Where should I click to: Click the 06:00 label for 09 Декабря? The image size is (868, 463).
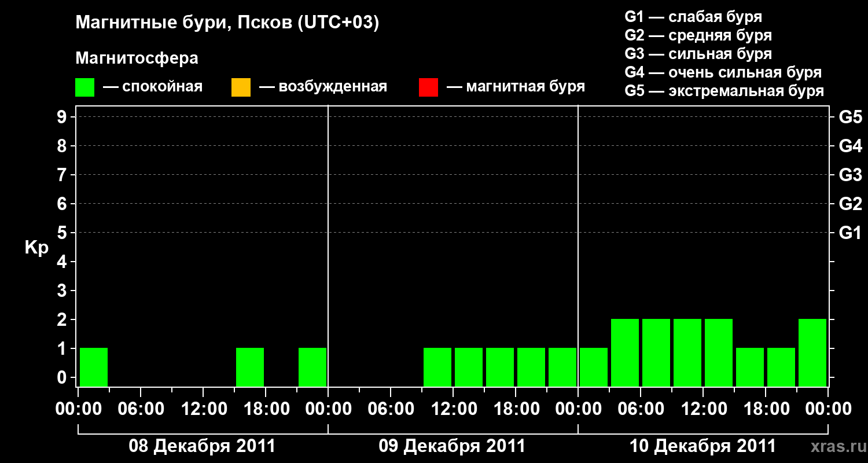[391, 409]
